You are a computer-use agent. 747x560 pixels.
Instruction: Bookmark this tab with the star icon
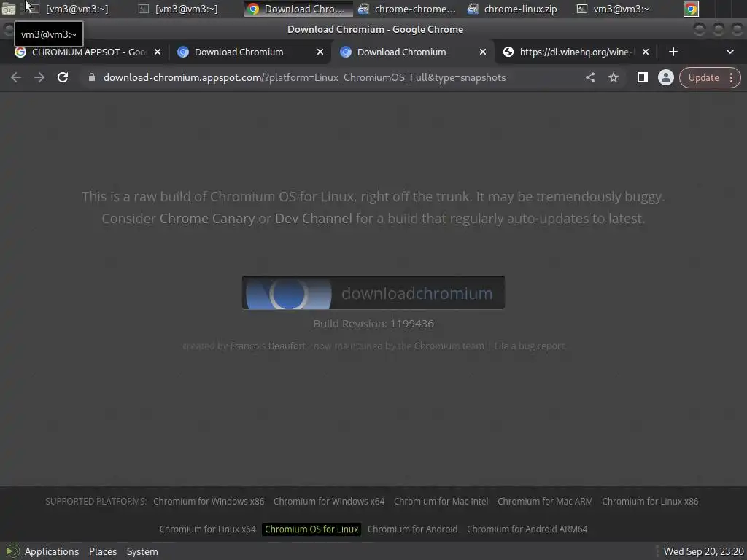[x=613, y=77]
